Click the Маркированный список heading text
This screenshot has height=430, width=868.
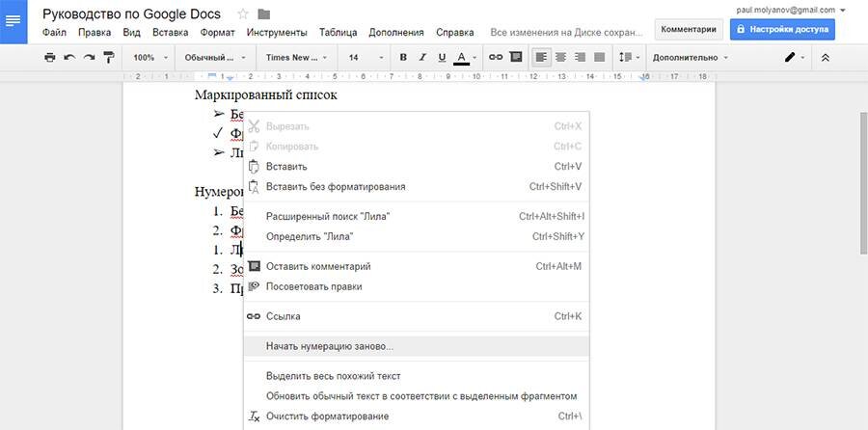coord(266,95)
